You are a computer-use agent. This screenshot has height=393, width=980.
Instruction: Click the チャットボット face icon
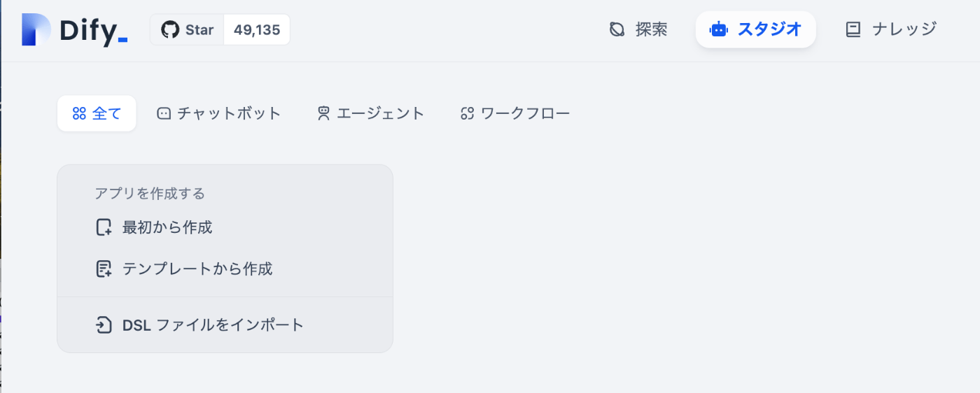tap(164, 113)
